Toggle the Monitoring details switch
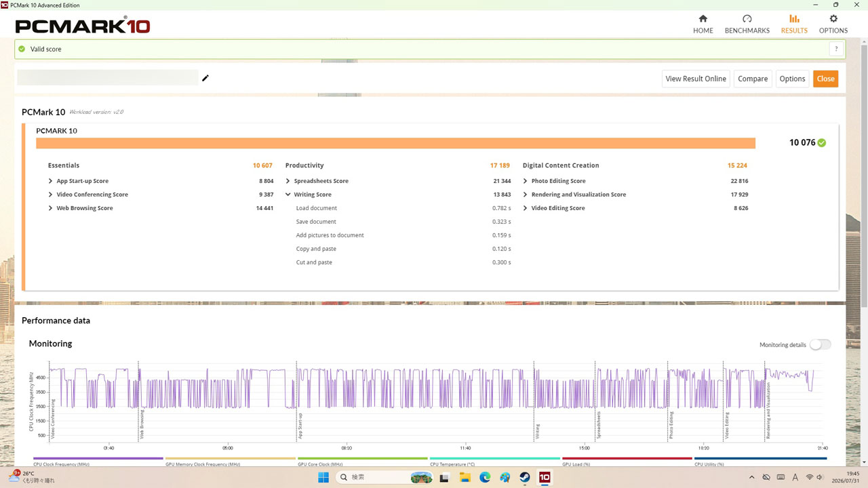The image size is (868, 488). pos(820,344)
